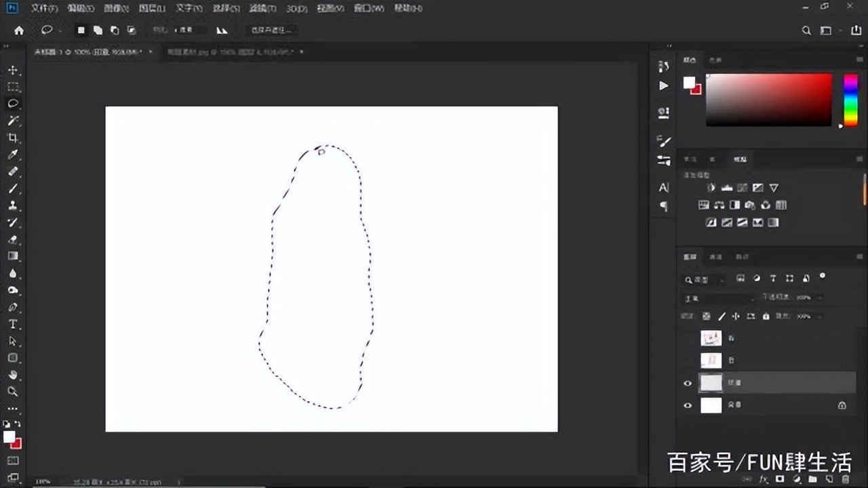Click the topmost layer thumbnail
Image resolution: width=868 pixels, height=488 pixels.
click(x=711, y=338)
